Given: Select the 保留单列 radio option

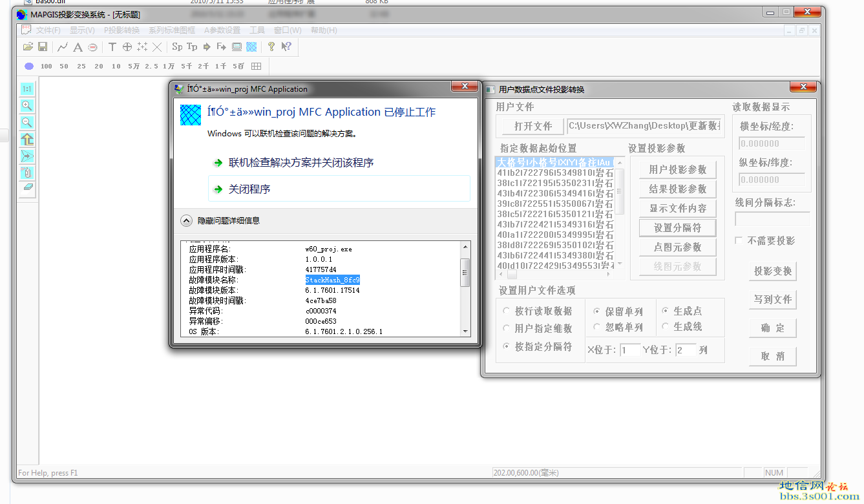Looking at the screenshot, I should (x=596, y=311).
